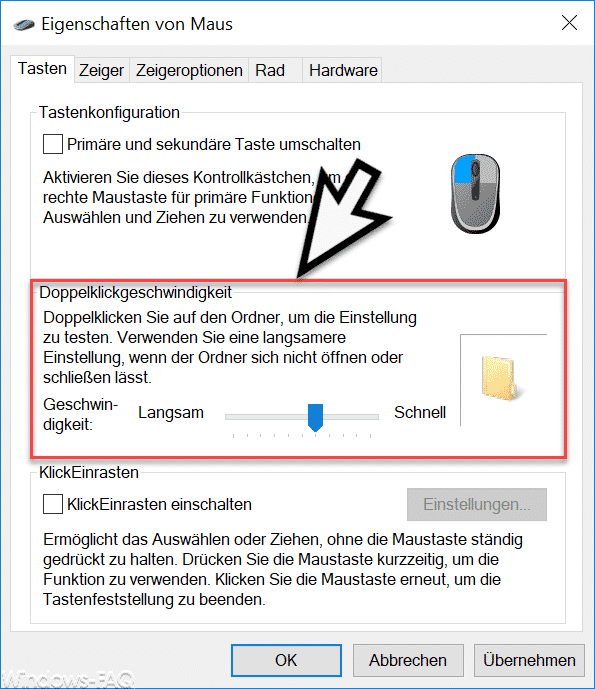
Task: Apply changes with the Übernehmen button
Action: 529,660
